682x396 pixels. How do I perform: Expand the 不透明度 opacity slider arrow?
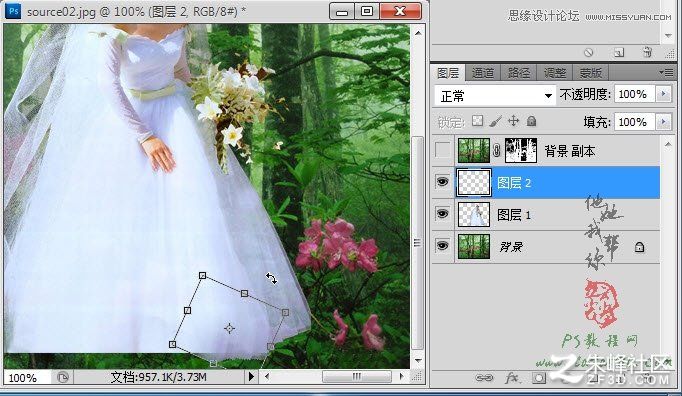click(664, 94)
